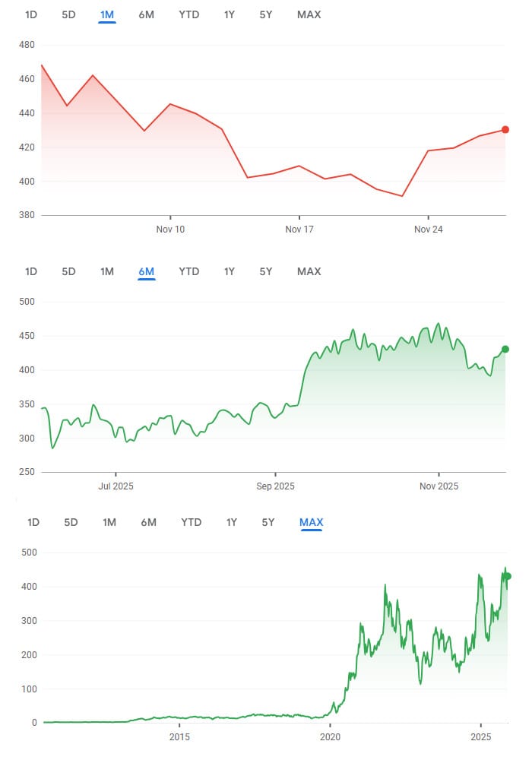Viewport: 532px width, 760px height.
Task: Choose 1Y range on the six-month chart
Action: pos(230,271)
